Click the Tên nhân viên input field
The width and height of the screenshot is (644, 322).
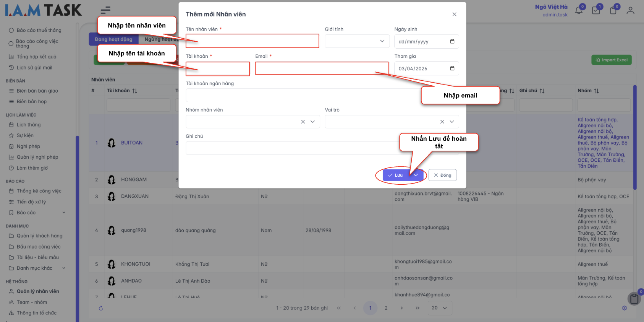point(252,41)
